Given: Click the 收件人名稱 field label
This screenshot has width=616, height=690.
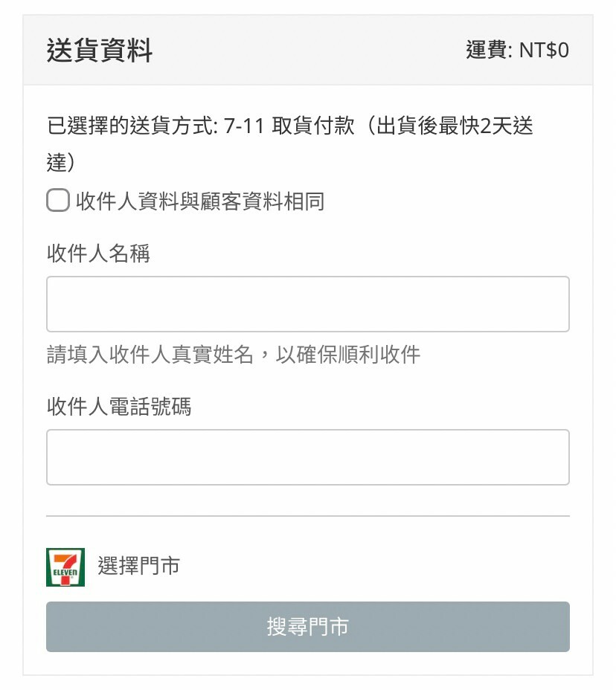Looking at the screenshot, I should pyautogui.click(x=98, y=254).
